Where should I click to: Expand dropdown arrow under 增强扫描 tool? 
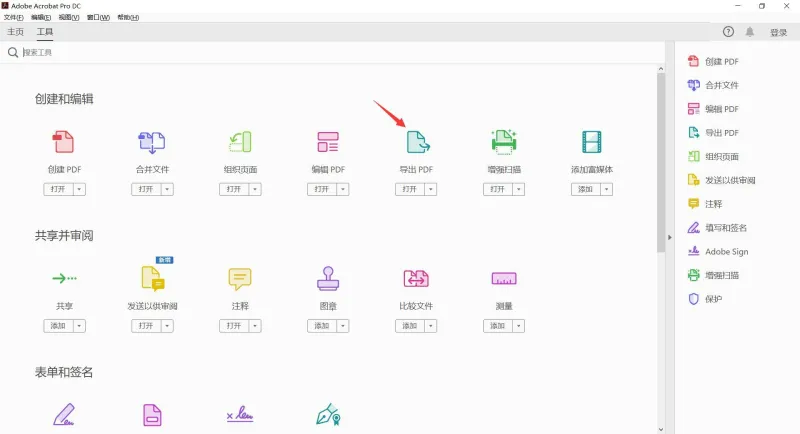click(519, 189)
